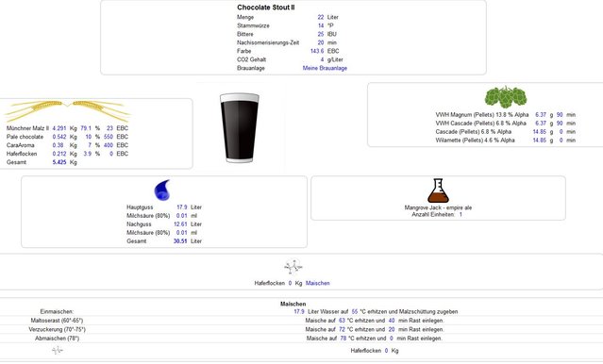The height and width of the screenshot is (364, 603).
Task: Select Wilamette boil time 0
Action: [x=561, y=140]
